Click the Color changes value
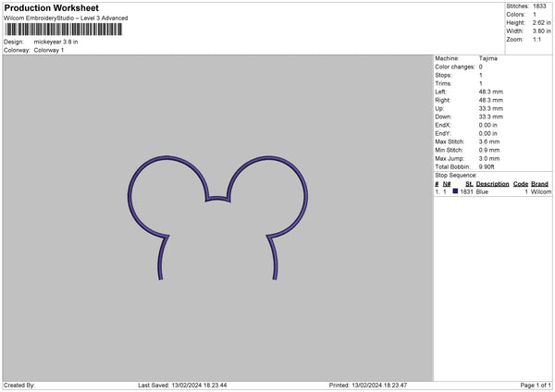This screenshot has width=555, height=392. point(481,67)
